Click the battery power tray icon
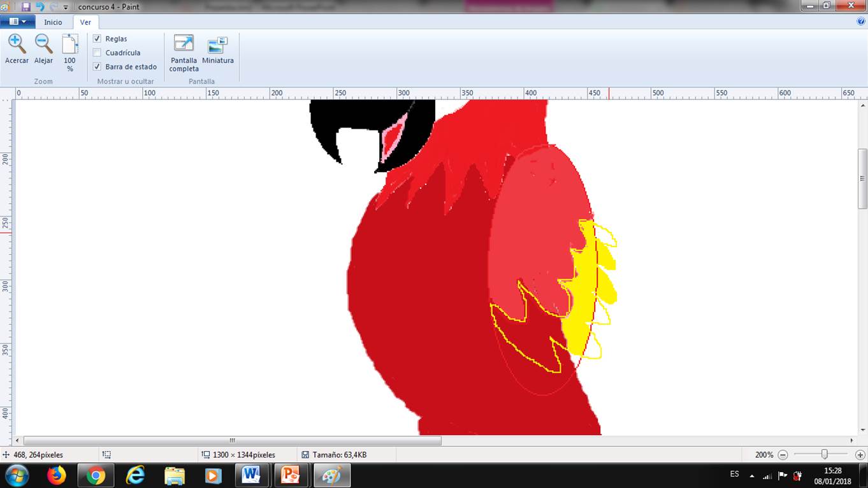Viewport: 868px width, 488px height. [x=797, y=475]
